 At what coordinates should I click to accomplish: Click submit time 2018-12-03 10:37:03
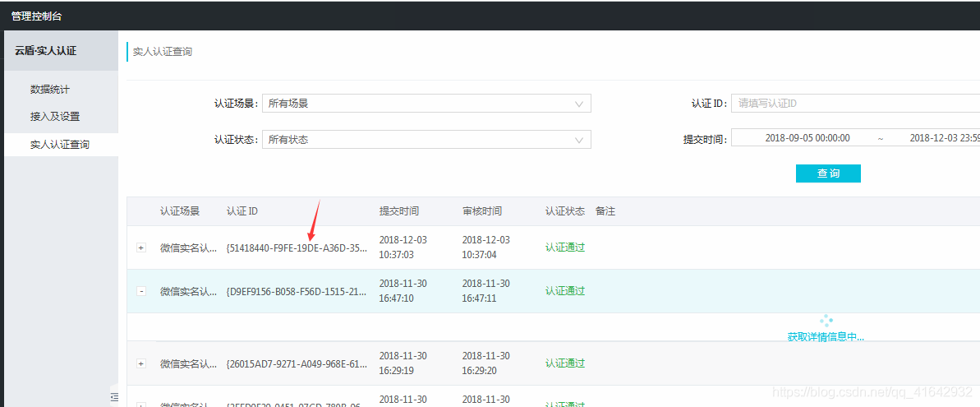[403, 247]
